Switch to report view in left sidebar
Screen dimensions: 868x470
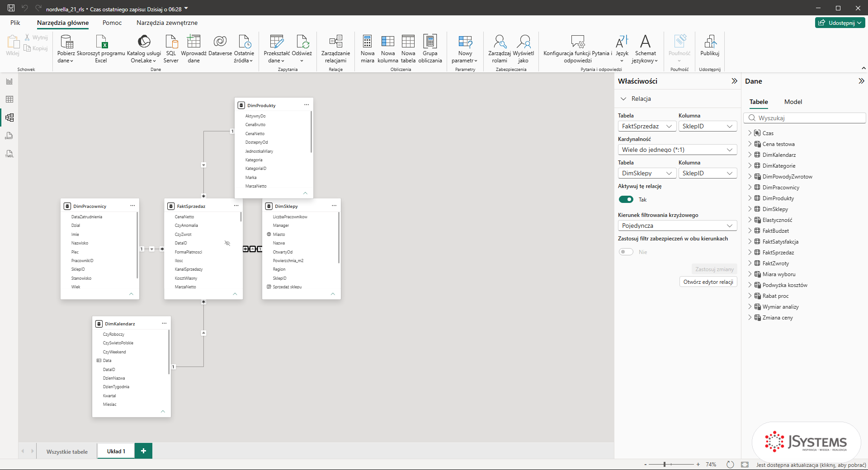click(9, 81)
